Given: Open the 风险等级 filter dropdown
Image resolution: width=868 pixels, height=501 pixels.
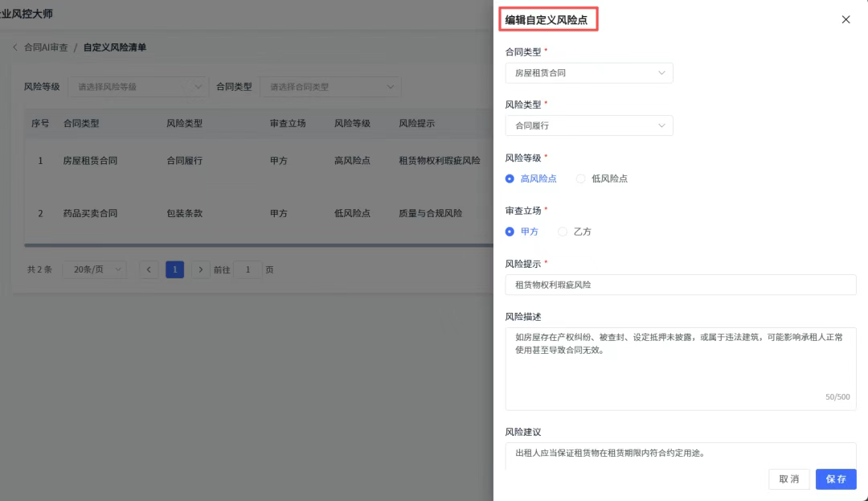Looking at the screenshot, I should point(137,87).
